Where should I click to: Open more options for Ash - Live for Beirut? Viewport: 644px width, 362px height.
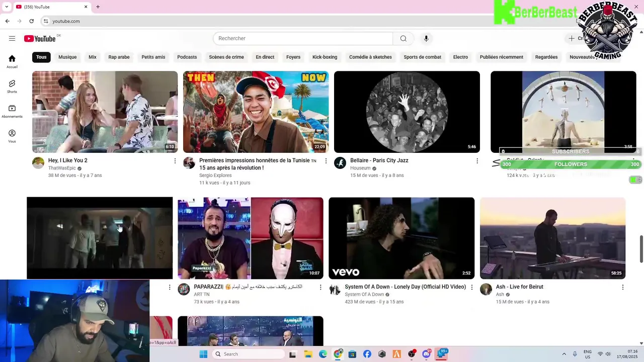coord(622,287)
